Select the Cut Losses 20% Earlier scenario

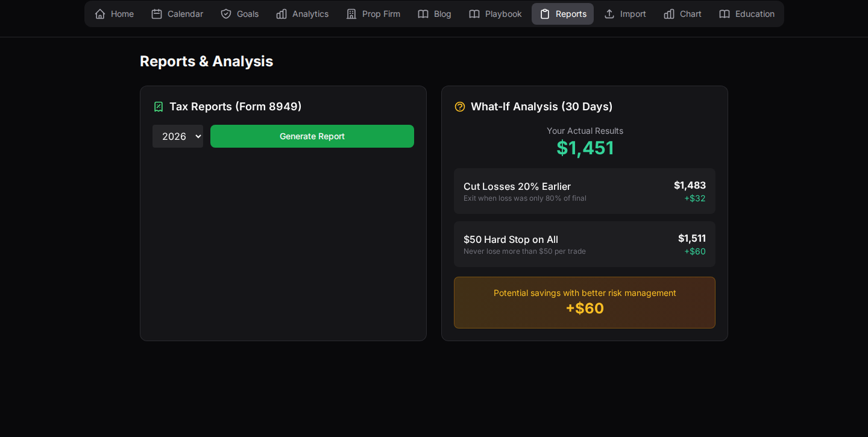(x=584, y=191)
